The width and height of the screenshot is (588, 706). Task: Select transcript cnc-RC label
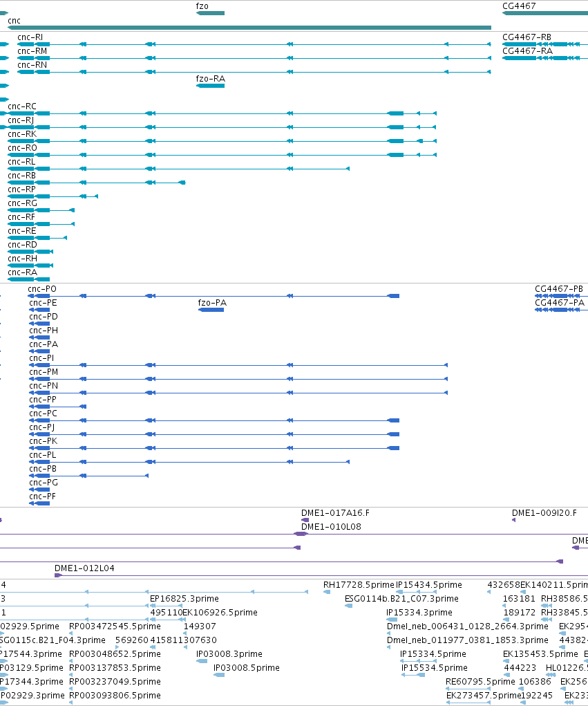[22, 106]
